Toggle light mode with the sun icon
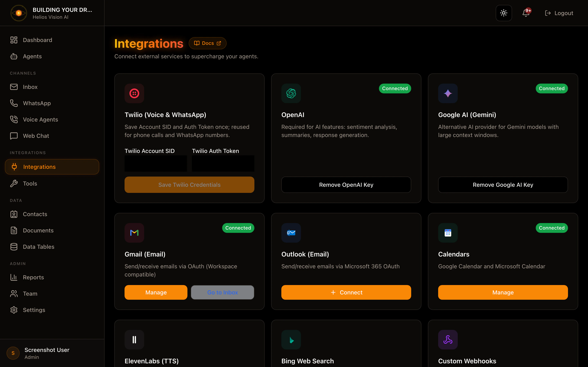Viewport: 588px width, 367px height. pos(504,13)
